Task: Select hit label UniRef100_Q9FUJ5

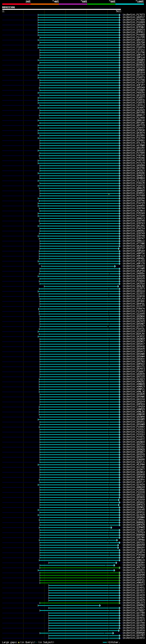Action: 133,55
